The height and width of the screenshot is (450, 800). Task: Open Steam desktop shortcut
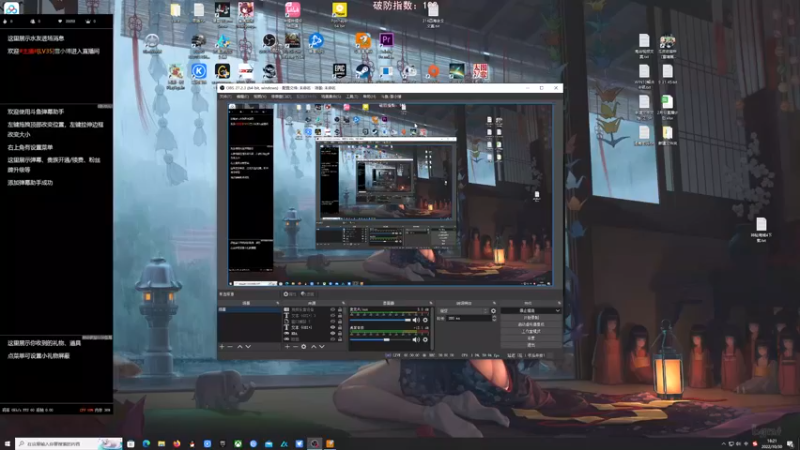[x=363, y=71]
